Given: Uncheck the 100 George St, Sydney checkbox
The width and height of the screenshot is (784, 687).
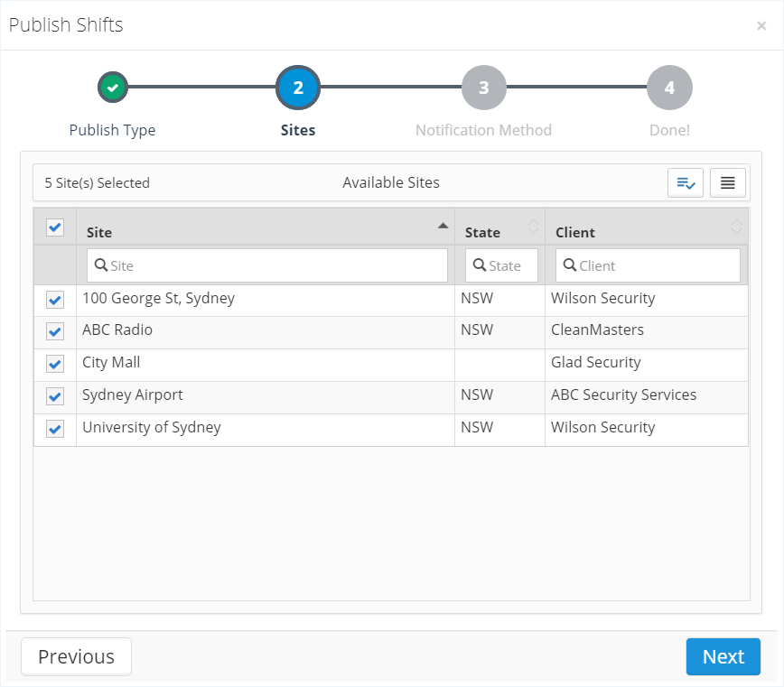Looking at the screenshot, I should (x=55, y=300).
